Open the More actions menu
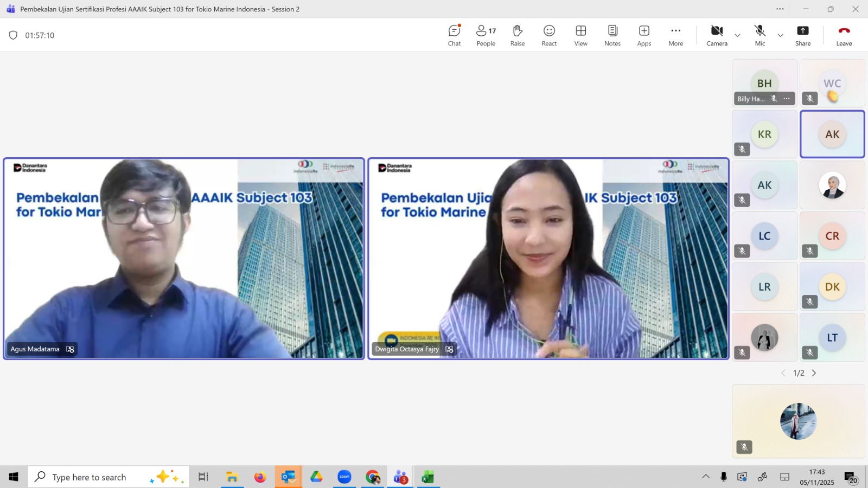The width and height of the screenshot is (868, 488). [675, 36]
